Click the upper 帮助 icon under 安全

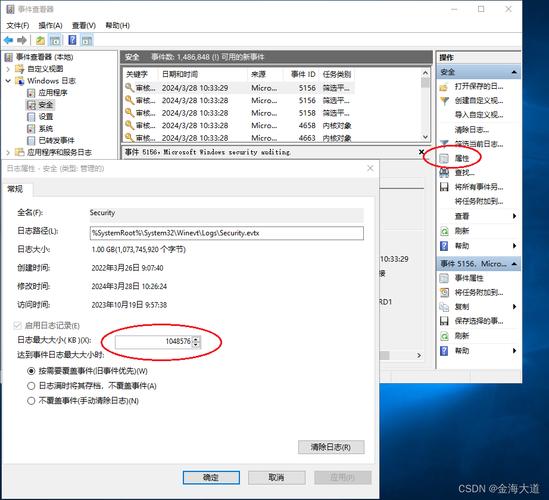444,246
